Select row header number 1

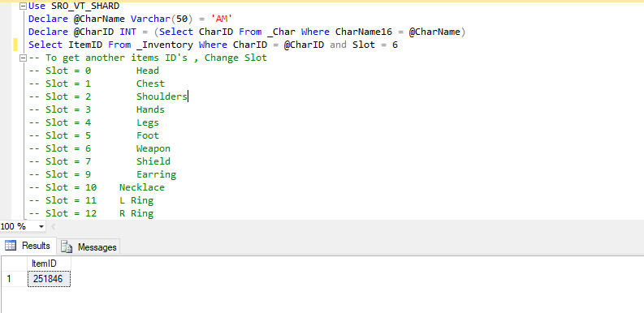(14, 279)
